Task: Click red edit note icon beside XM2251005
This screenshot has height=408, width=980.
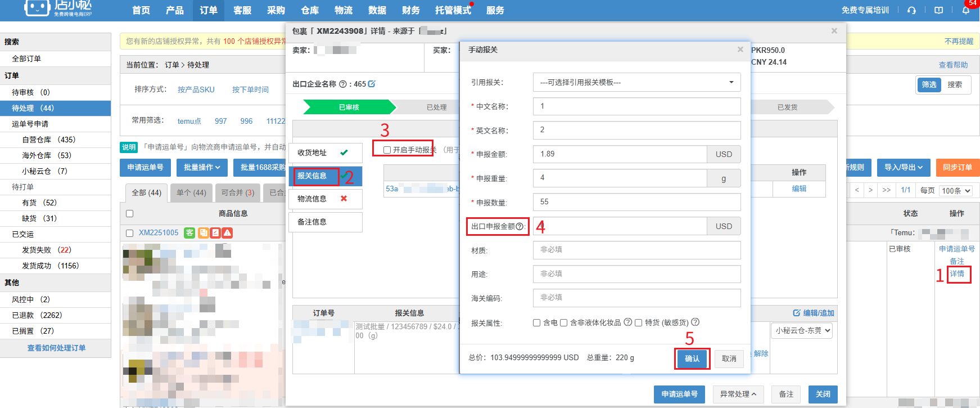Action: tap(215, 232)
